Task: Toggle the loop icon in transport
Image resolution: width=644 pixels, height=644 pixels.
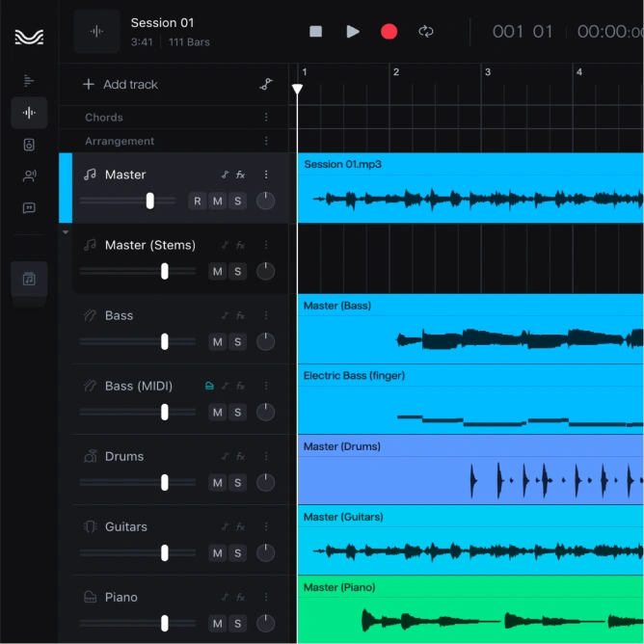Action: 425,32
